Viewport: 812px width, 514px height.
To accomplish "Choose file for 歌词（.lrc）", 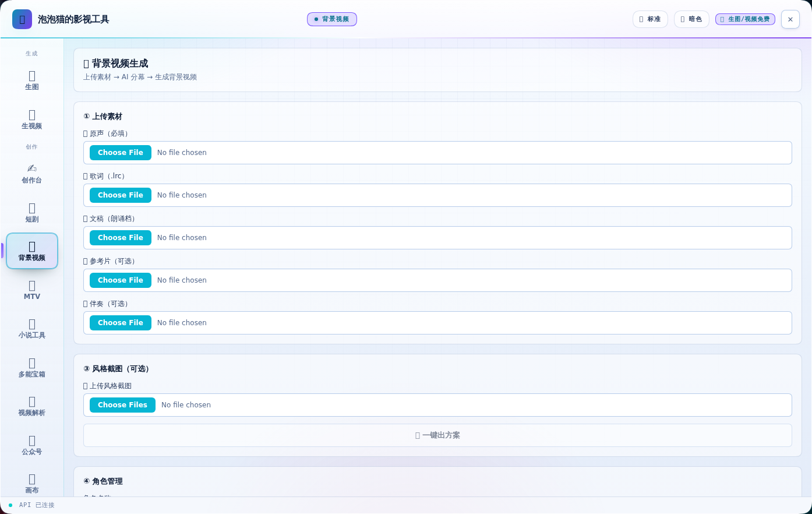I will point(121,195).
